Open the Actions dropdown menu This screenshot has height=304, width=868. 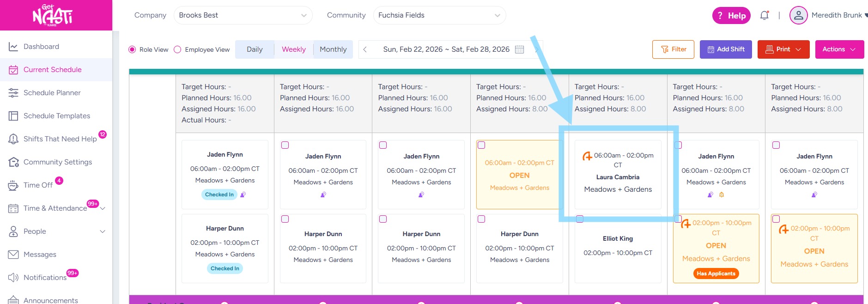point(838,49)
